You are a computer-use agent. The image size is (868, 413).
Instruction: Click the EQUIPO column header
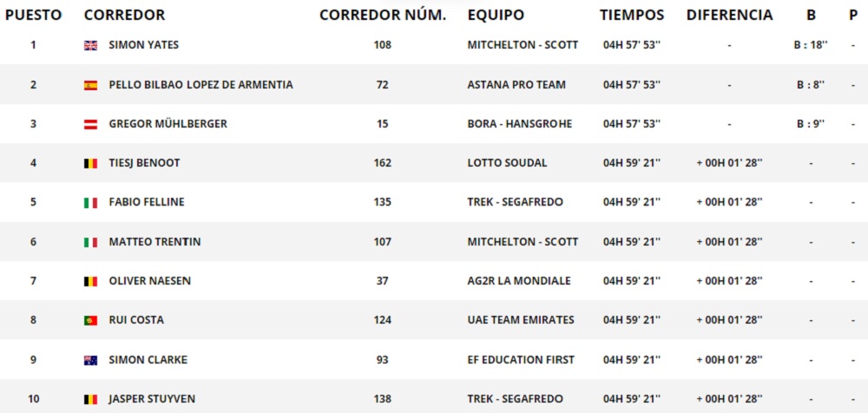[496, 15]
